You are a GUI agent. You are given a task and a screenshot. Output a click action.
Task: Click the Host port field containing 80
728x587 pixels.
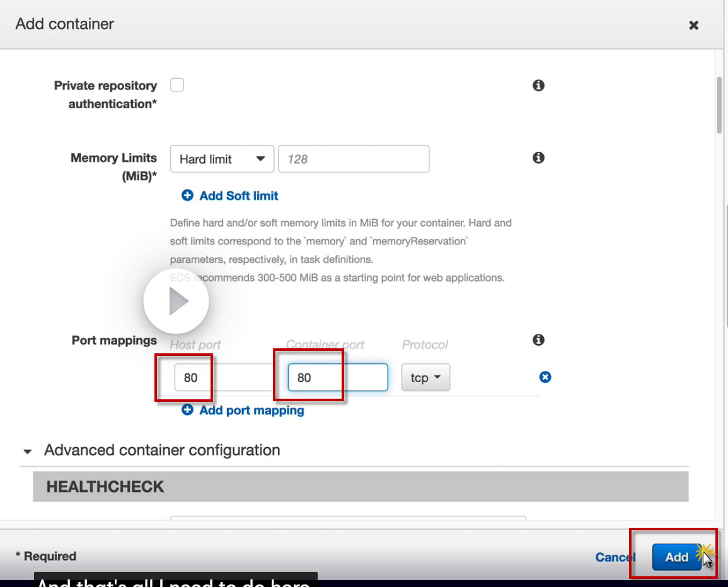point(224,377)
